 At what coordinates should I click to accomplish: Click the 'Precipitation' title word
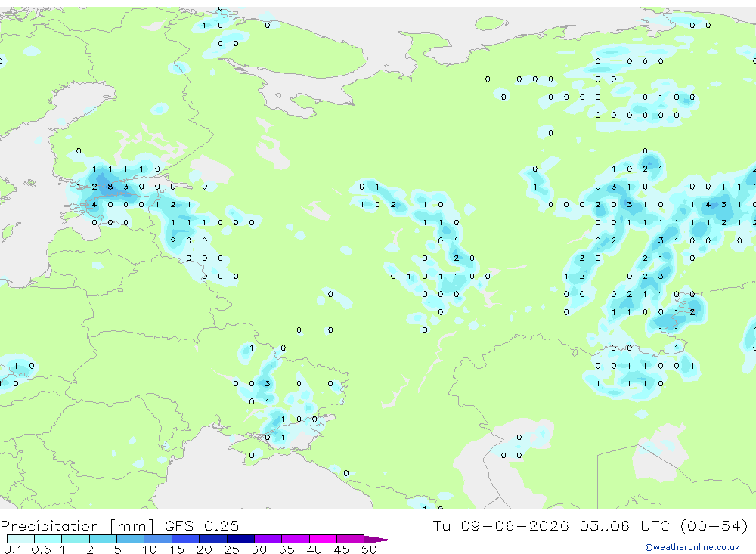pos(50,525)
